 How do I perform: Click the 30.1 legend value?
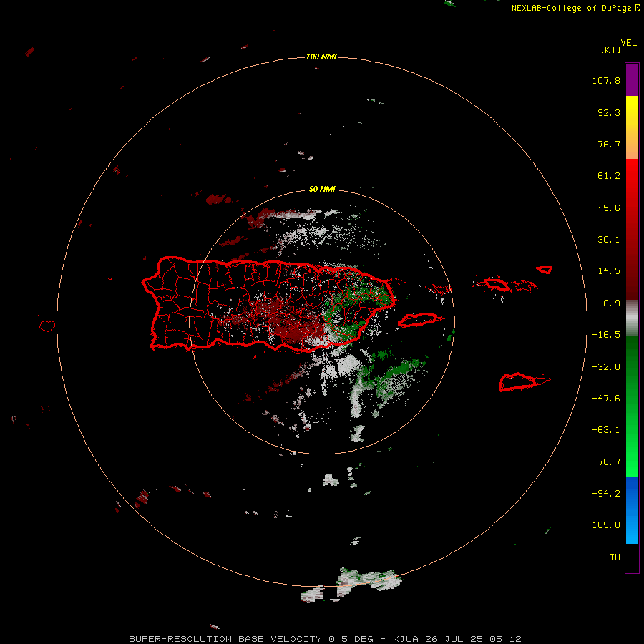tap(609, 240)
